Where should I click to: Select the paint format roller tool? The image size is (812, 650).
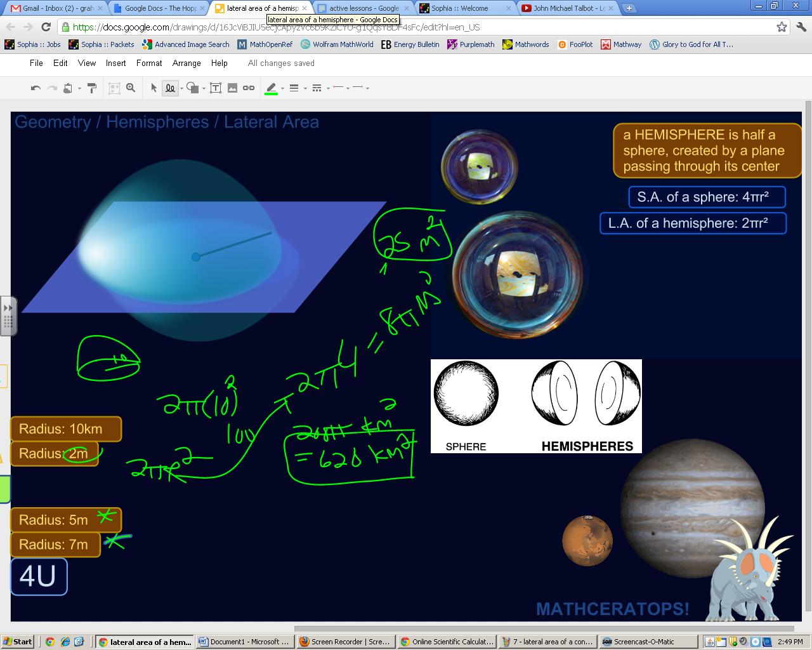[x=92, y=88]
